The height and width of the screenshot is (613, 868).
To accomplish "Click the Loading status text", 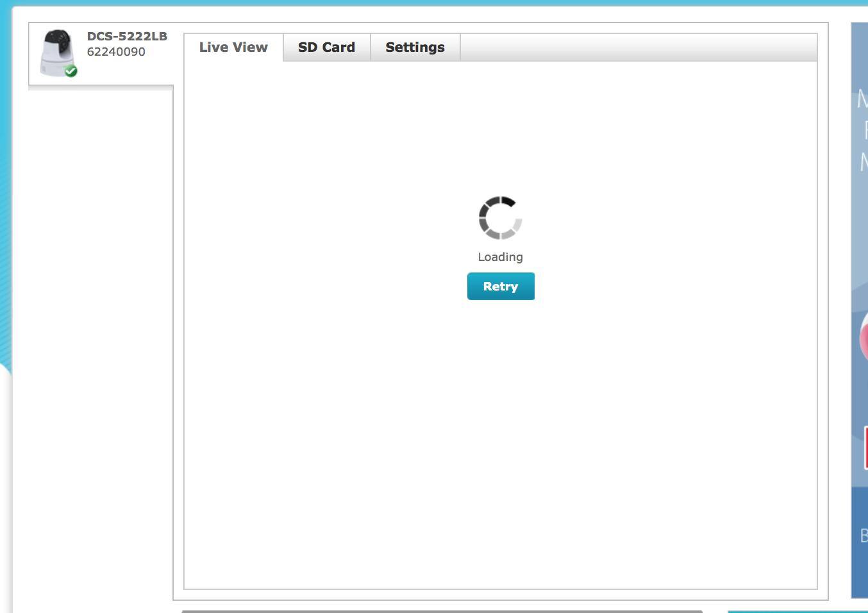I will (500, 257).
